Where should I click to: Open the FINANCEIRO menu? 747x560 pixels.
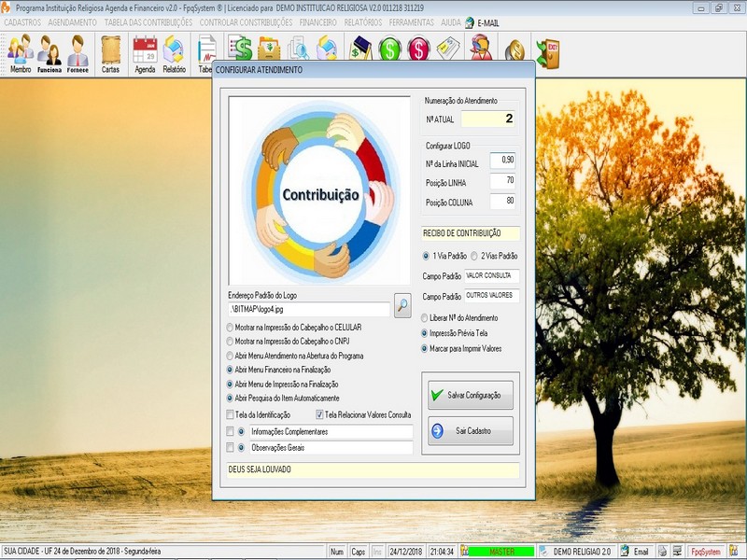[x=318, y=22]
